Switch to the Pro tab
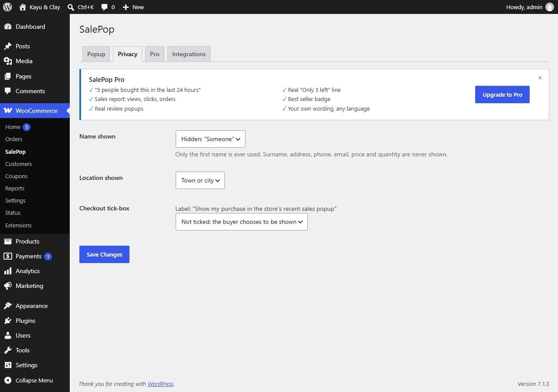 pos(155,54)
